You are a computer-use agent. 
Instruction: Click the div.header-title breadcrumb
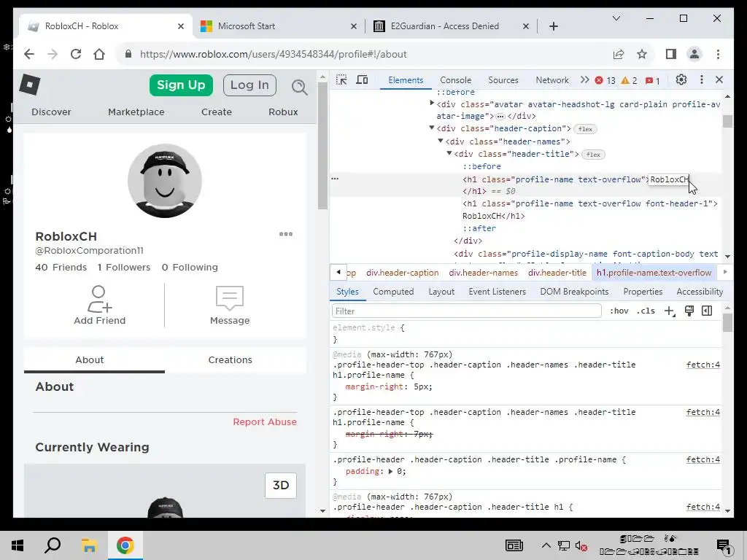557,273
